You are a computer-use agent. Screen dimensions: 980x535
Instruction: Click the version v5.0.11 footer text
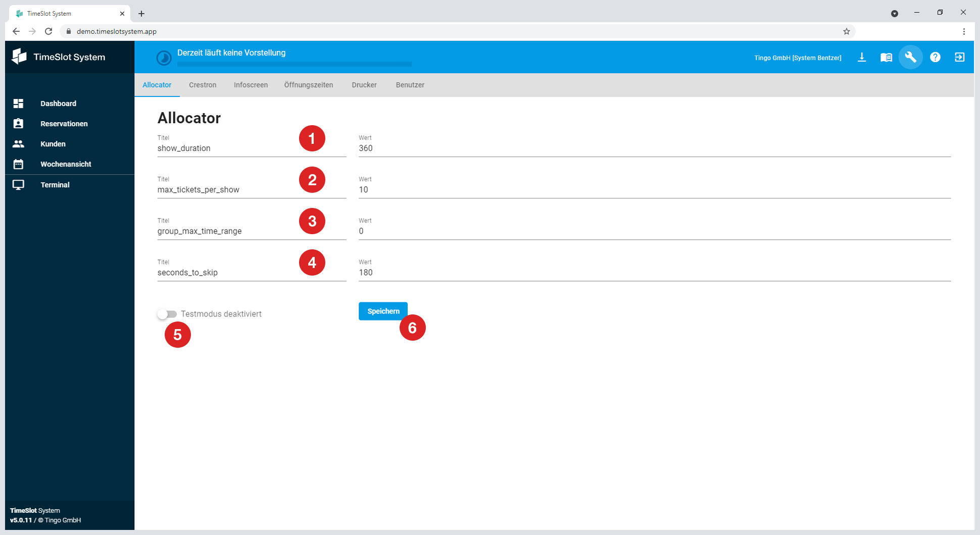pos(21,520)
